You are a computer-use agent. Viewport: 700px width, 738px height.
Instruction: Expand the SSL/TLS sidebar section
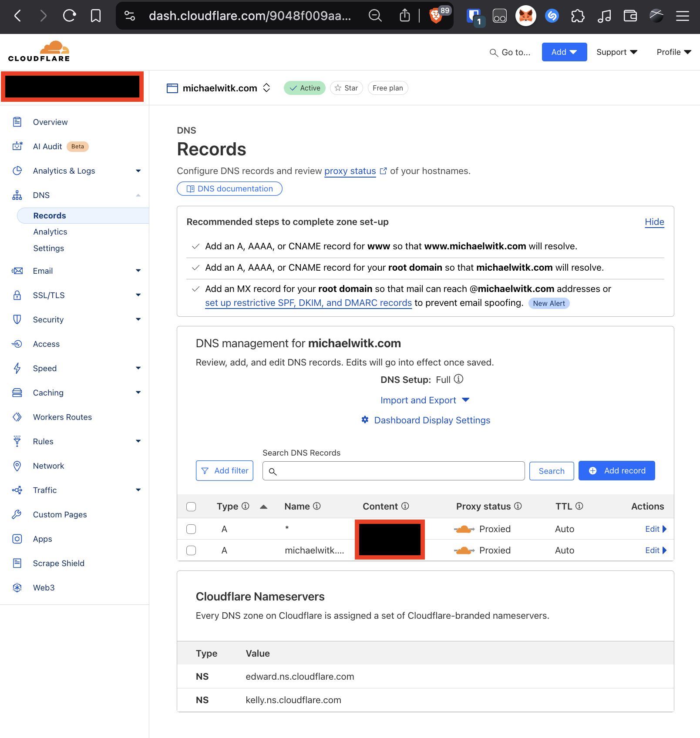click(x=138, y=295)
